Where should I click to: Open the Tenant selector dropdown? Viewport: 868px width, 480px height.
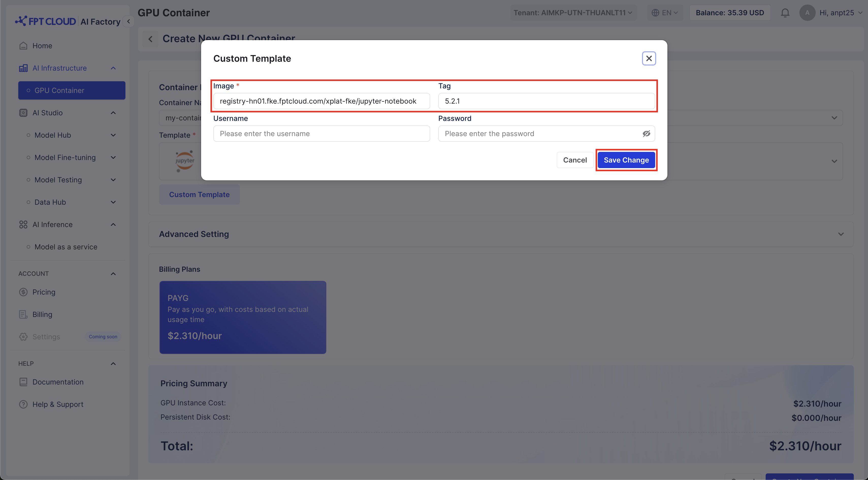pos(573,13)
